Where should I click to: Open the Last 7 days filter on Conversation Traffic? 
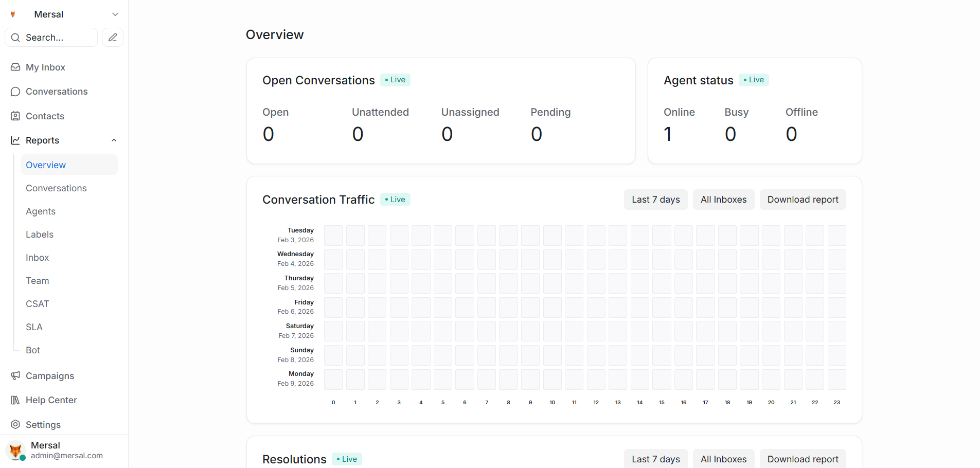pyautogui.click(x=655, y=200)
